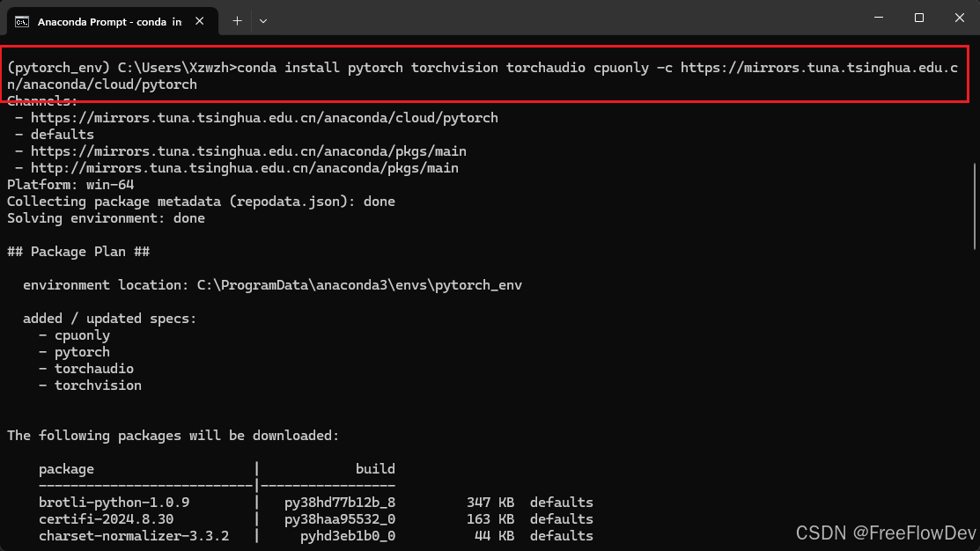Screen dimensions: 980x551
Task: Click 'Collecting package metadata (repodata.json): done' text
Action: (x=202, y=202)
